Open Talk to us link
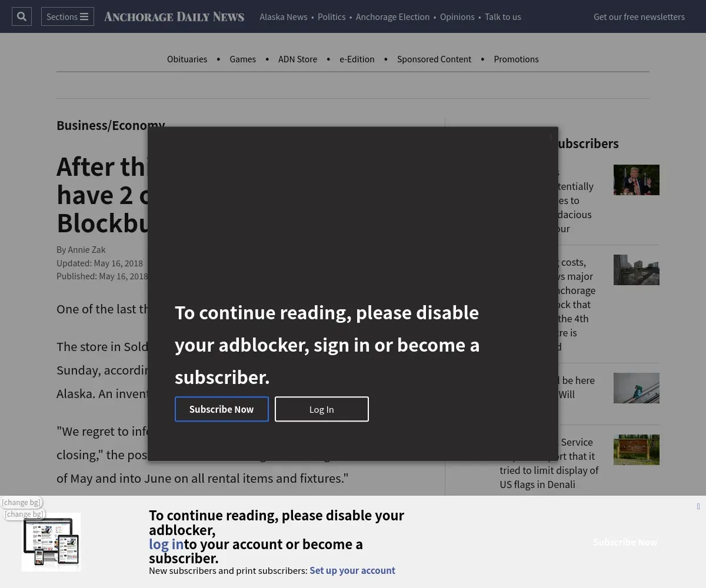The image size is (706, 588). (x=503, y=16)
